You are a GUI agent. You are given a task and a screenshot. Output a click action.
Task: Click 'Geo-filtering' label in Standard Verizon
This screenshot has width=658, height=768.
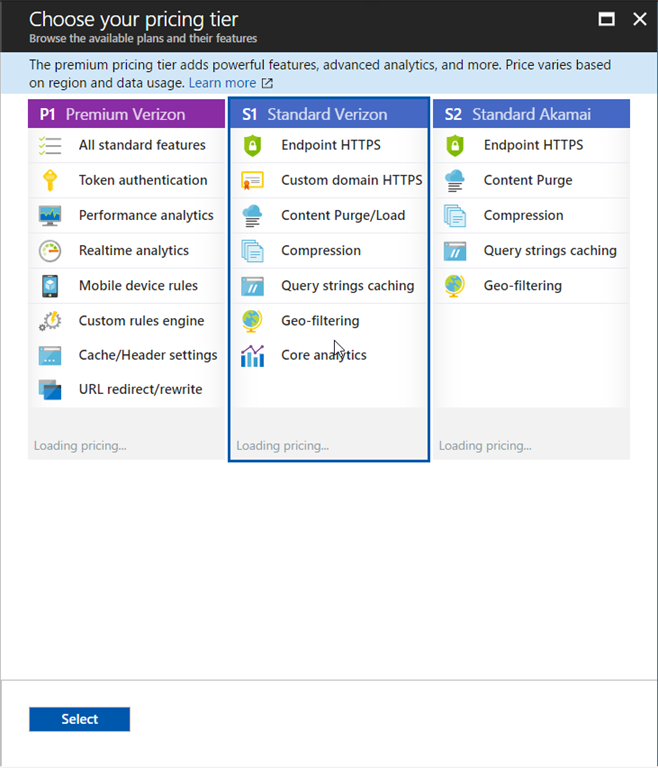point(320,321)
